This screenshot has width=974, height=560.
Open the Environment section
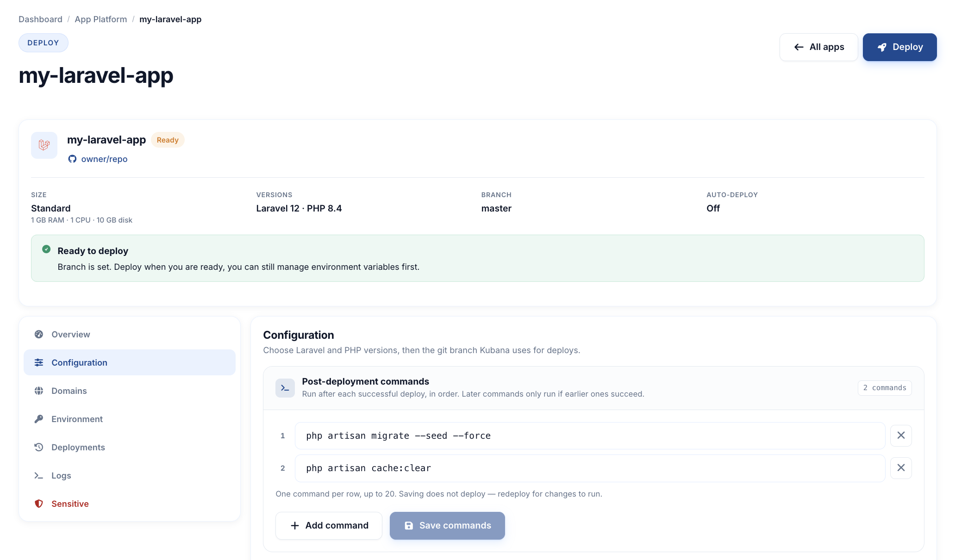click(130, 419)
